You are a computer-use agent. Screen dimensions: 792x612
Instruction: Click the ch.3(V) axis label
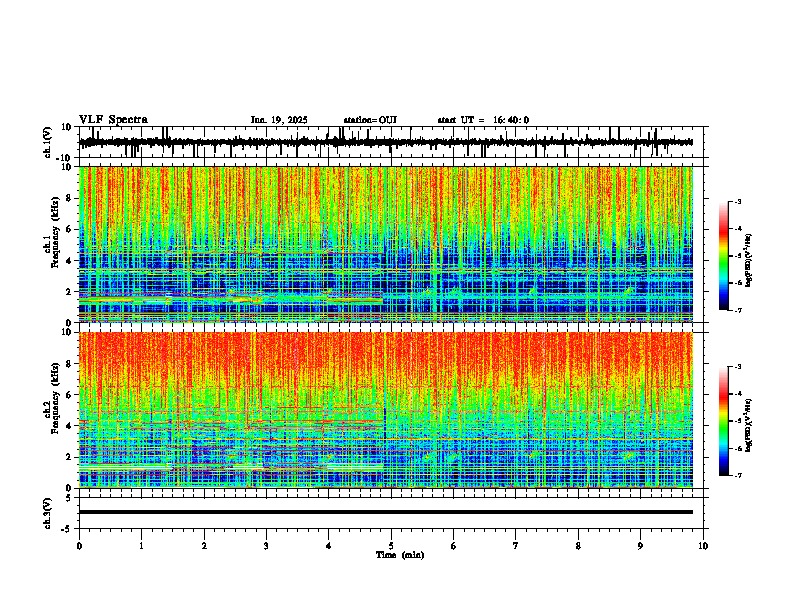[x=48, y=513]
